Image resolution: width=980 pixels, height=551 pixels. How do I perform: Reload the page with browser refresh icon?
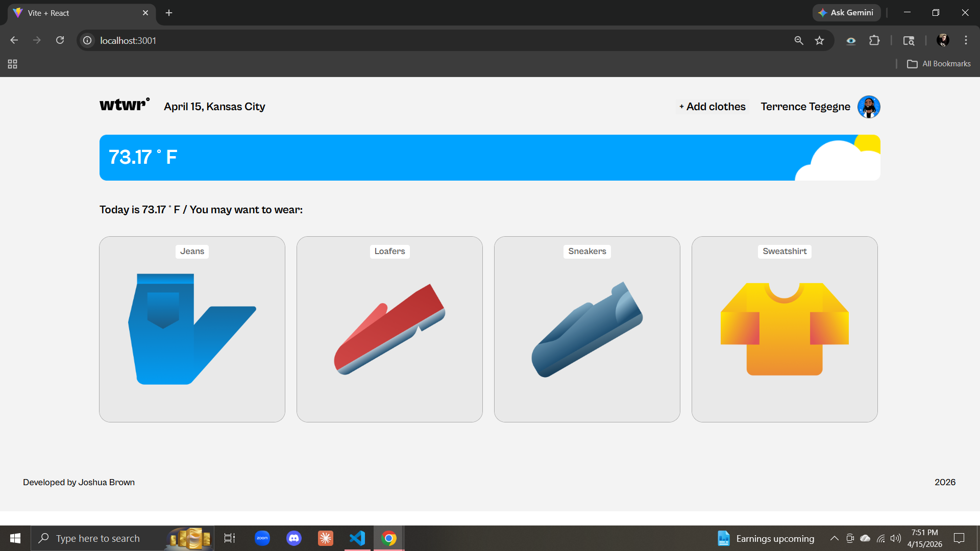pos(60,40)
